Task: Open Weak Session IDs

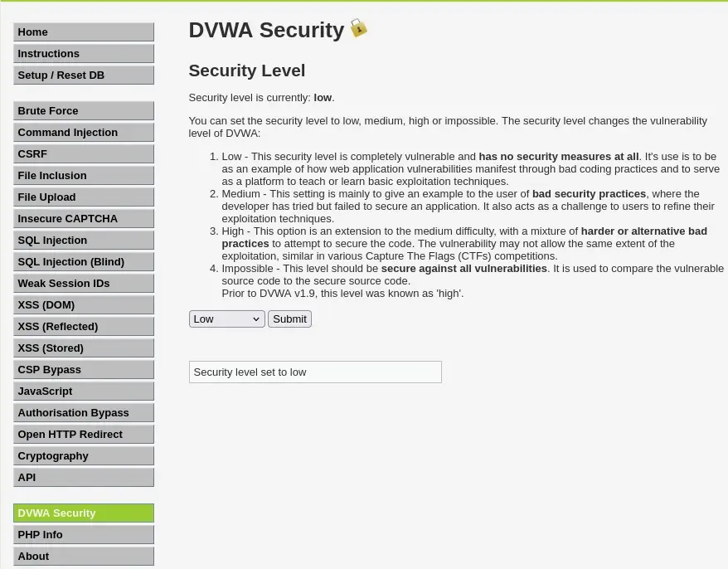Action: (x=84, y=284)
